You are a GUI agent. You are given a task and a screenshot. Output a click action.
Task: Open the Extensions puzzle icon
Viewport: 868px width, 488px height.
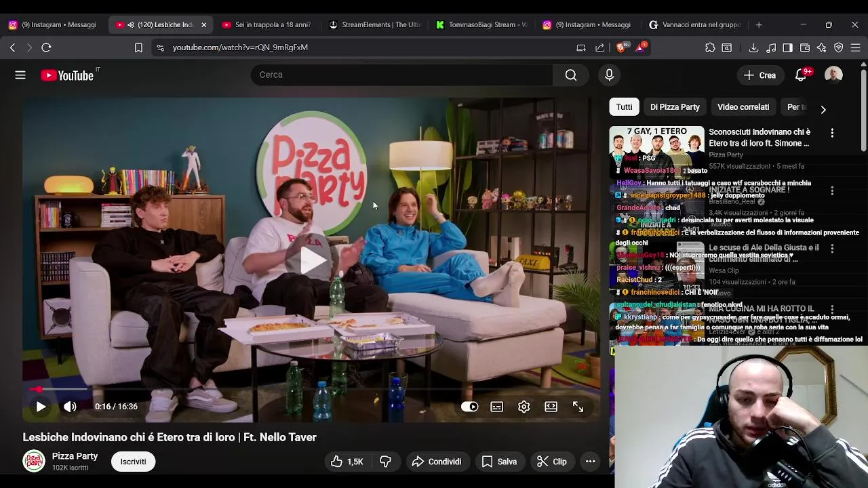coord(710,47)
